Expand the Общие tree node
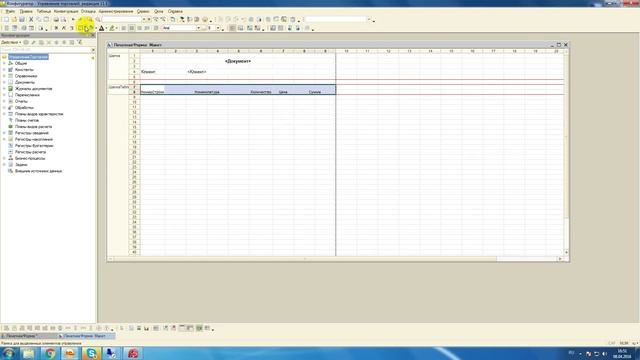The height and width of the screenshot is (360, 640). 4,63
